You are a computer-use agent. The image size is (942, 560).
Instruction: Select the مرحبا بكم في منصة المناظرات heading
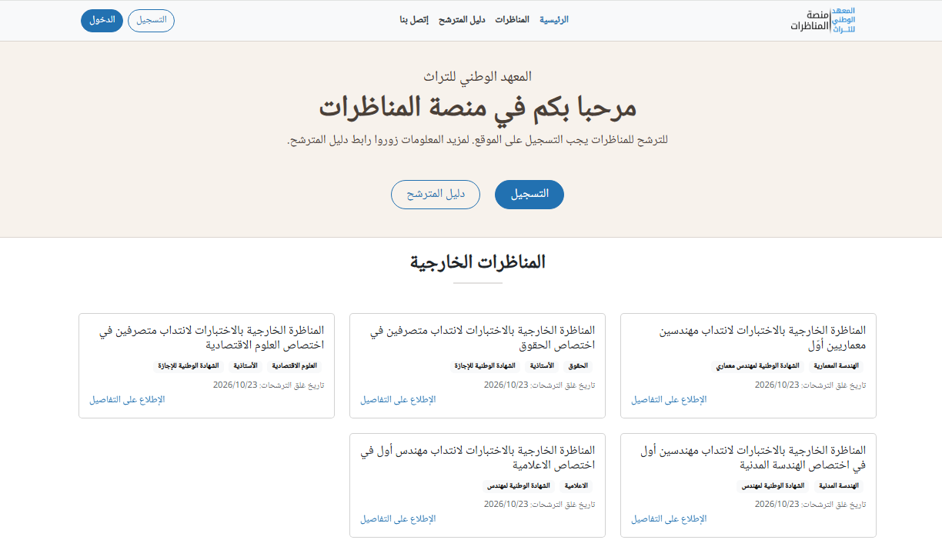[x=478, y=107]
